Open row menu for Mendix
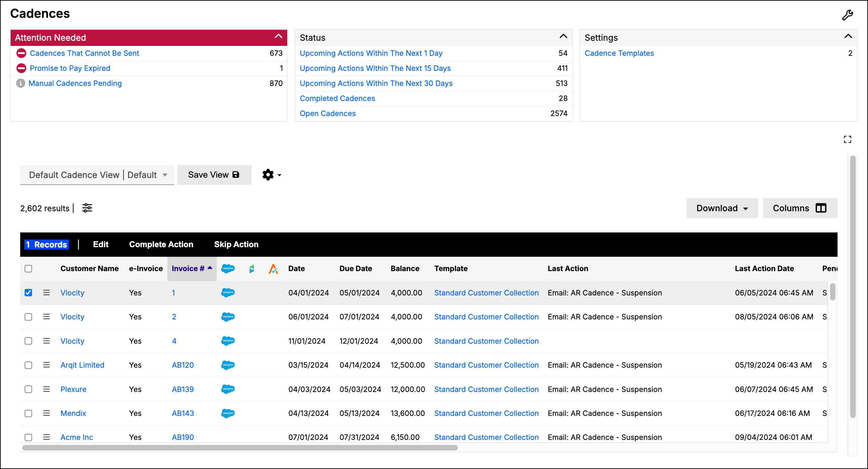Screen dimensions: 868x469 pos(47,413)
